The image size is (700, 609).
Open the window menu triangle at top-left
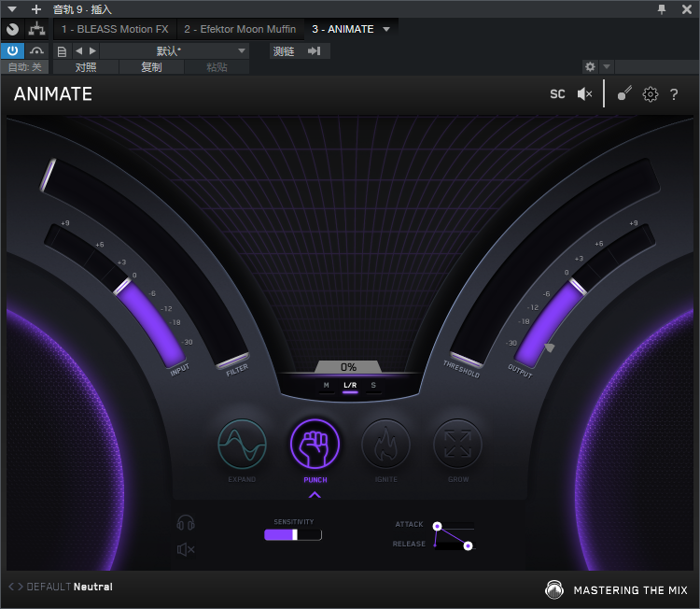12,9
